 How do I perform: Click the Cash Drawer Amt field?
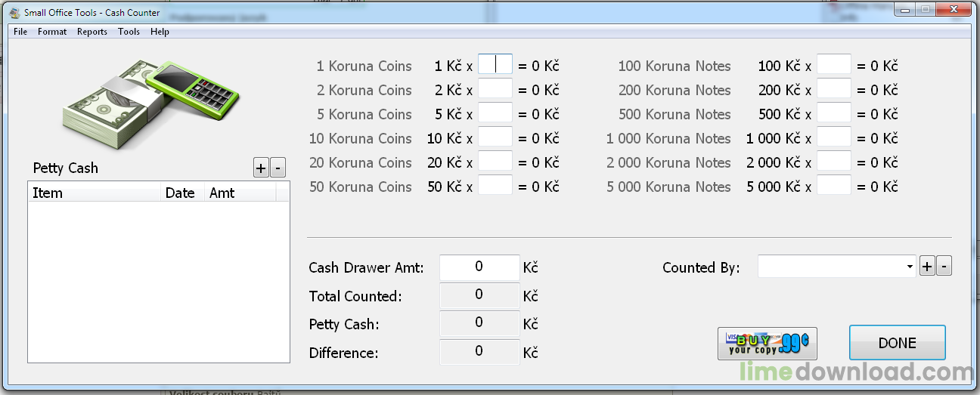(479, 267)
